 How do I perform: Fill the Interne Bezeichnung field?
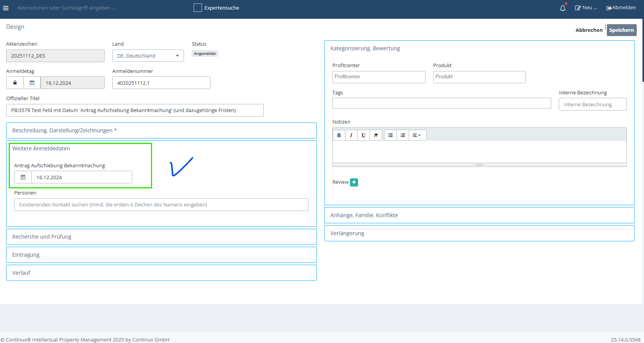[x=593, y=104]
